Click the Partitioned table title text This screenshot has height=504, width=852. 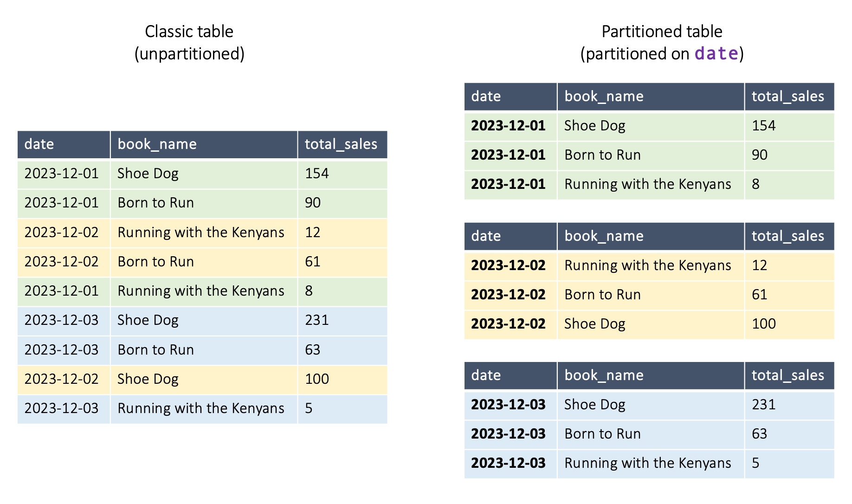[662, 43]
